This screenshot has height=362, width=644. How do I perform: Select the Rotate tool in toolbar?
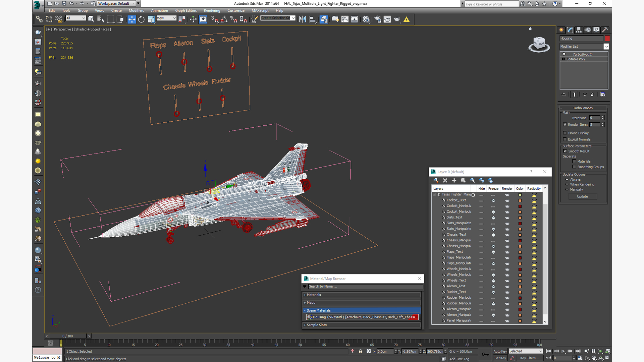tap(141, 19)
